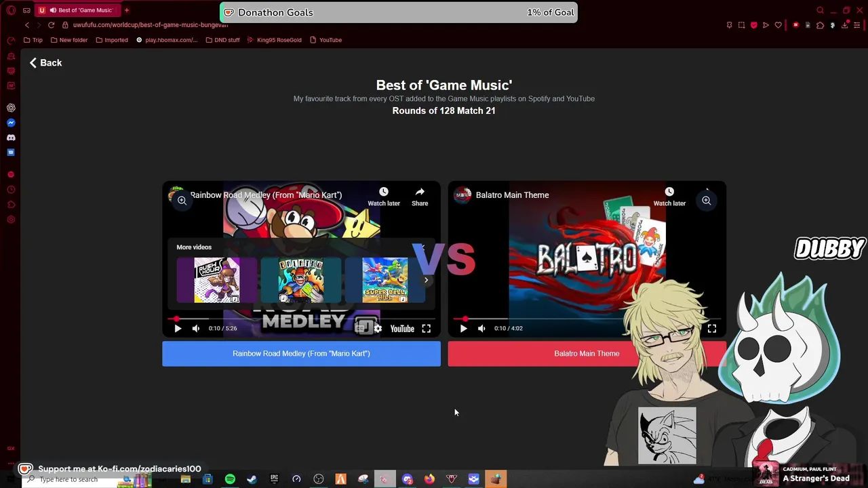Search tabs with the magnifier icon
This screenshot has width=868, height=488.
(820, 10)
